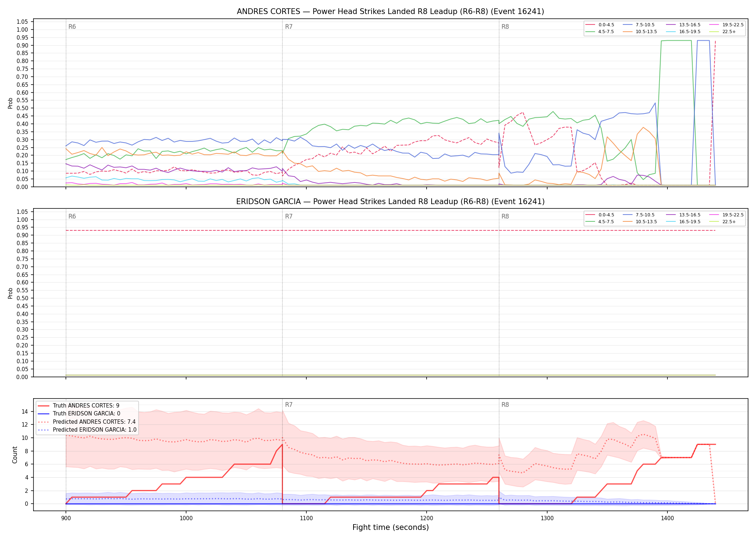This screenshot has width=756, height=540.
Task: Click the R6 round label in the ERIDSON GARCIA chart
Action: click(x=72, y=216)
